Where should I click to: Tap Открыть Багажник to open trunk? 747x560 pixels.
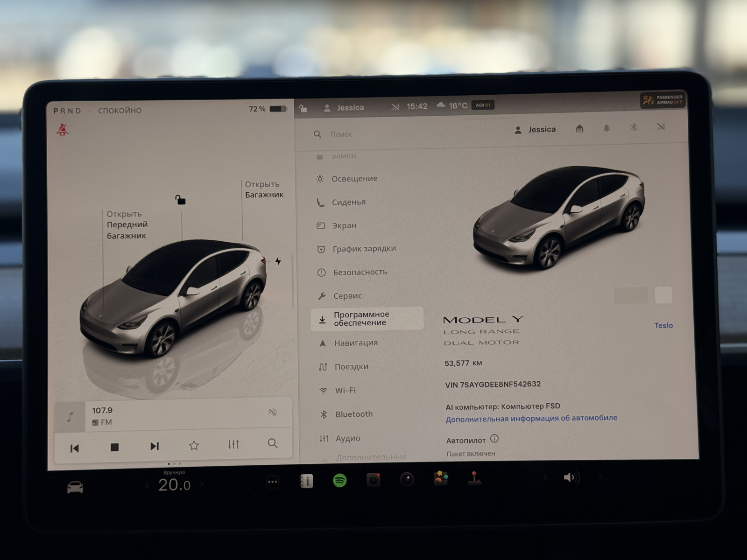[x=264, y=189]
